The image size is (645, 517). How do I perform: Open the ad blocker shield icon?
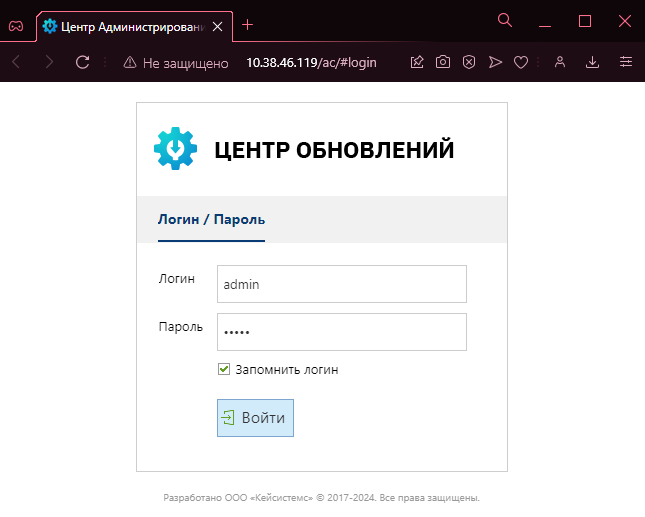(x=469, y=62)
